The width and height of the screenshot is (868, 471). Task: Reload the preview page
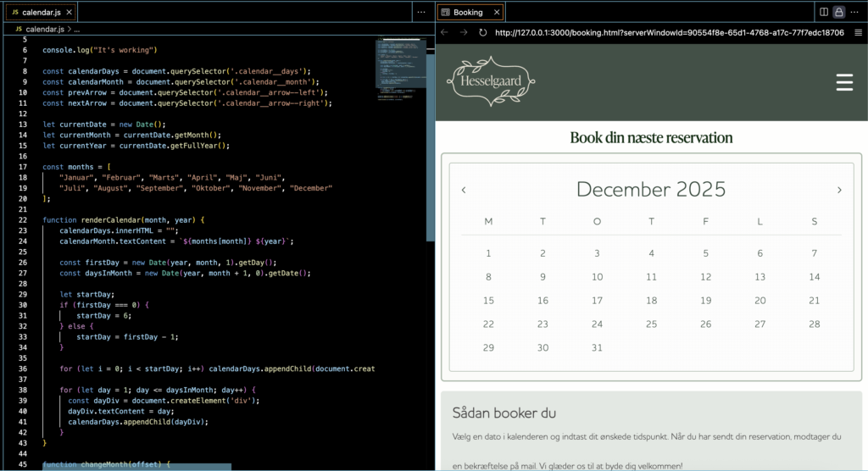[482, 33]
